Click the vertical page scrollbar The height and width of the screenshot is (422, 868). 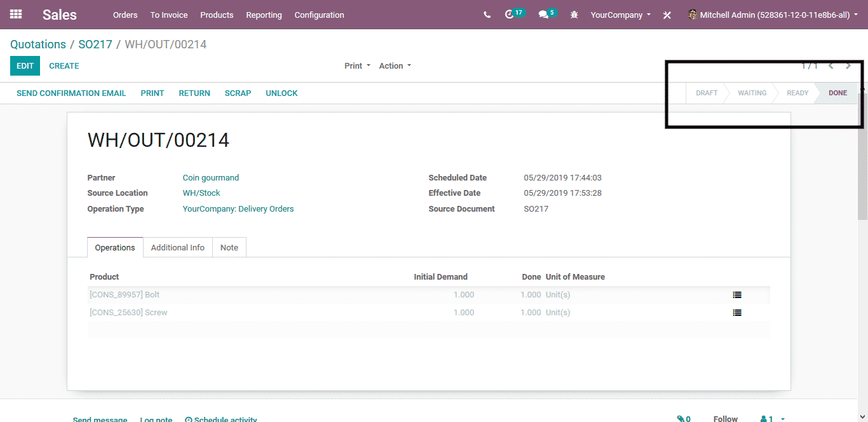pos(863,191)
